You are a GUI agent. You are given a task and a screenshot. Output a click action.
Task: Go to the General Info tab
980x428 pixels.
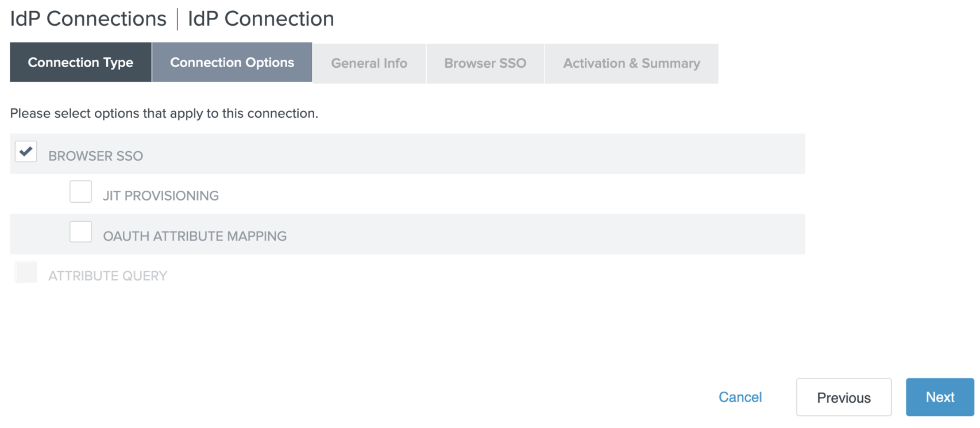tap(369, 63)
